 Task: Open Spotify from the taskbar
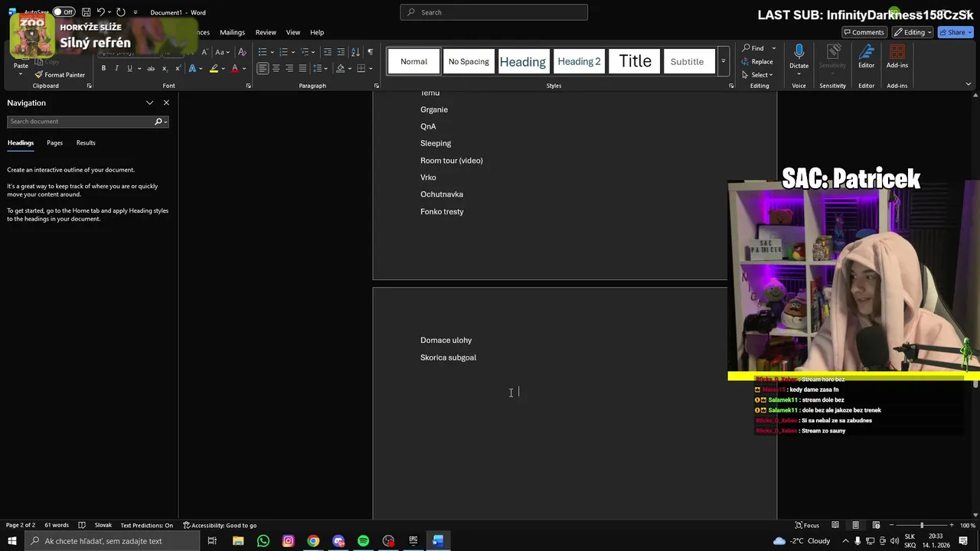[363, 541]
